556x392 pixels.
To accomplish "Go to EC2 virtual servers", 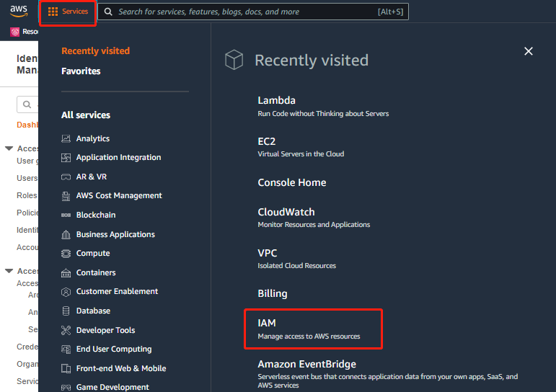I will 267,141.
